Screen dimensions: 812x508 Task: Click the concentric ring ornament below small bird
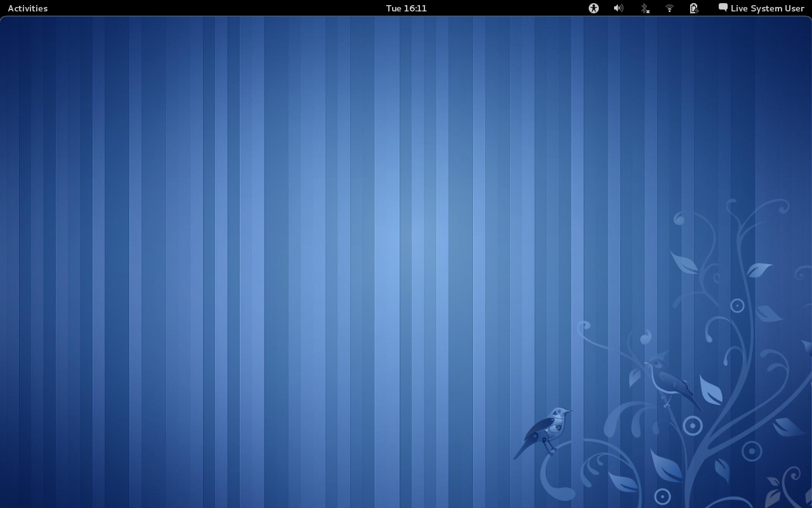(x=692, y=425)
